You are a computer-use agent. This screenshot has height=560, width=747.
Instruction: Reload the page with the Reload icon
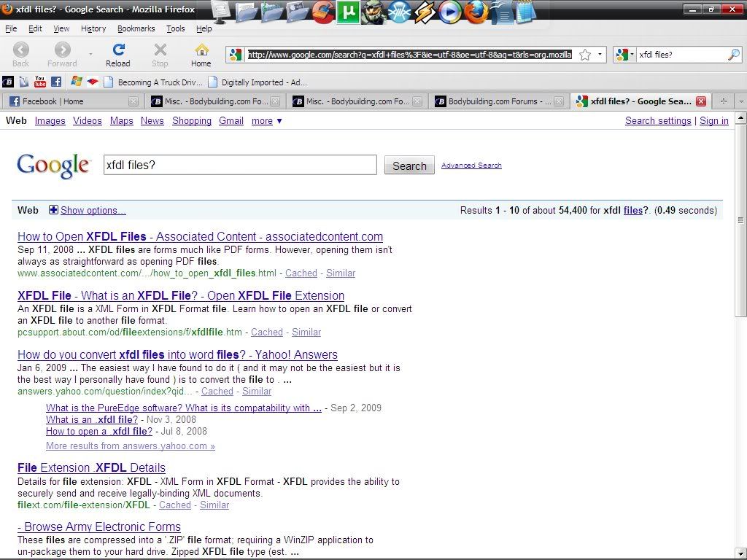(x=118, y=50)
